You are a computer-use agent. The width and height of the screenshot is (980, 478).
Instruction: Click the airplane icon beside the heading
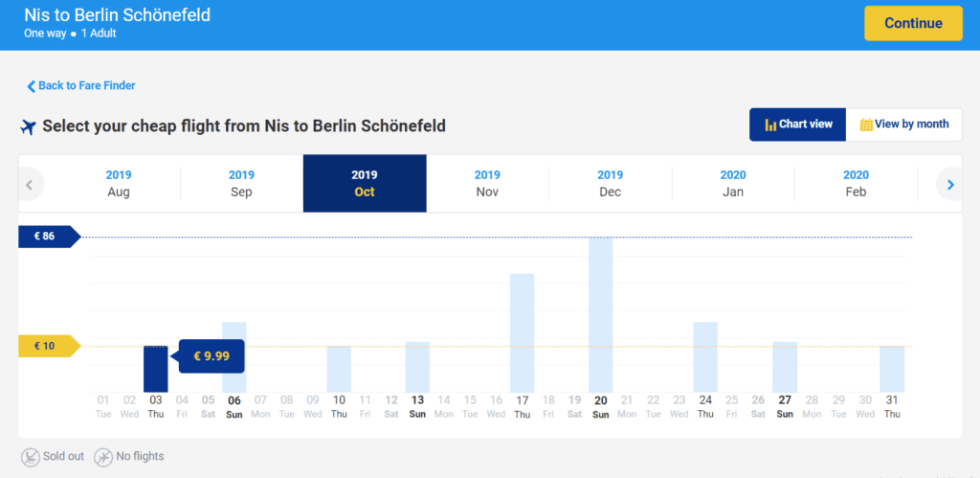point(29,127)
